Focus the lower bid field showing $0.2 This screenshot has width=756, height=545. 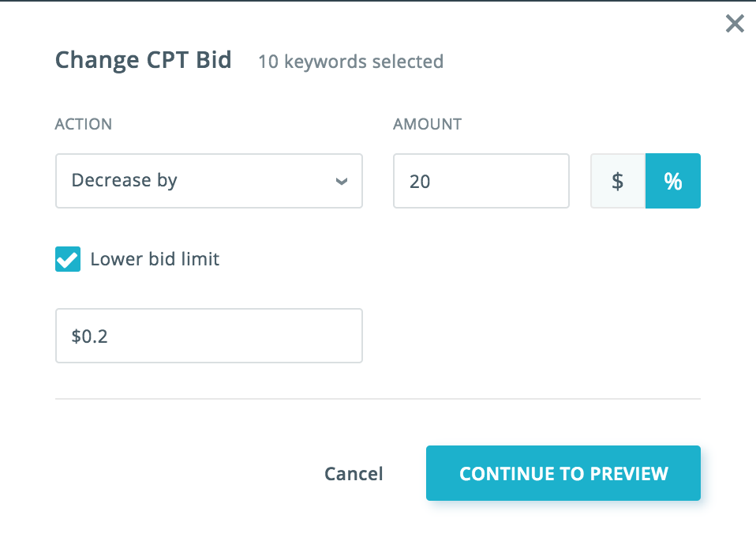click(208, 336)
